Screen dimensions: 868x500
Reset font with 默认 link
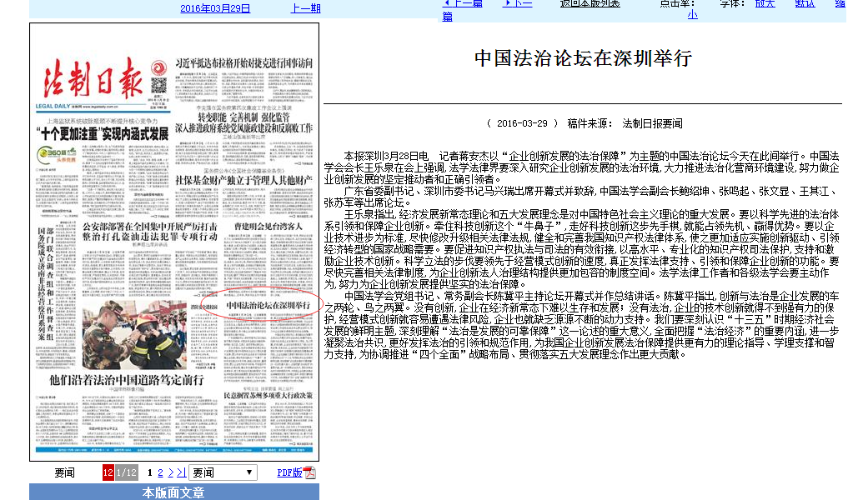(805, 3)
